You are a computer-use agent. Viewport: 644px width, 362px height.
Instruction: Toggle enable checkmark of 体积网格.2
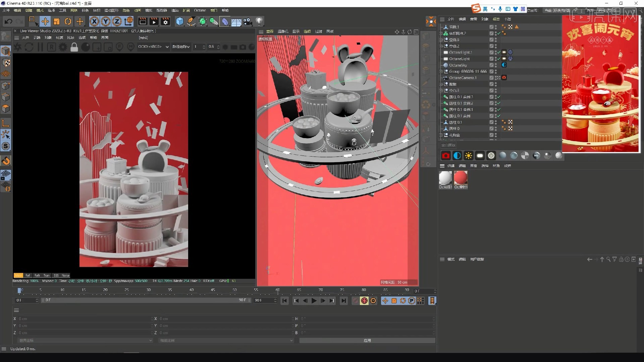[499, 33]
